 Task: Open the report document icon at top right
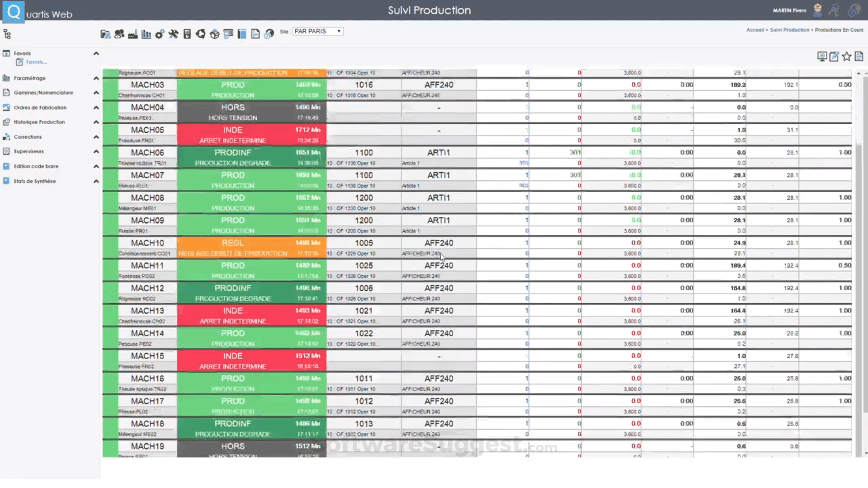pyautogui.click(x=859, y=56)
